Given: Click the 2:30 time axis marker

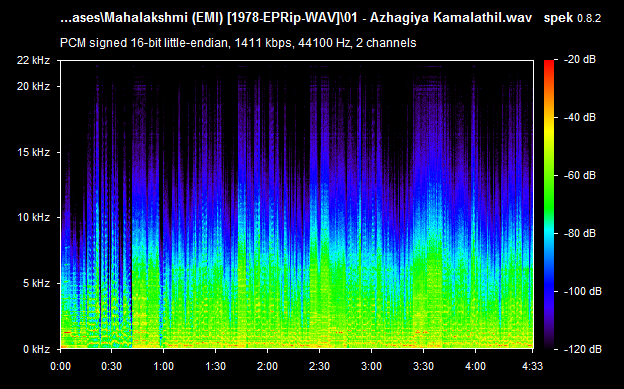Looking at the screenshot, I should [x=319, y=366].
